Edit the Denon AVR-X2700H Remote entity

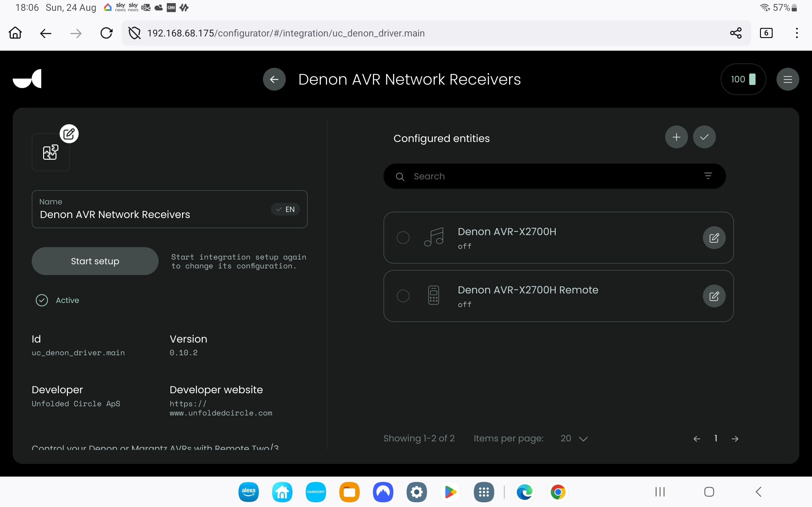tap(714, 296)
